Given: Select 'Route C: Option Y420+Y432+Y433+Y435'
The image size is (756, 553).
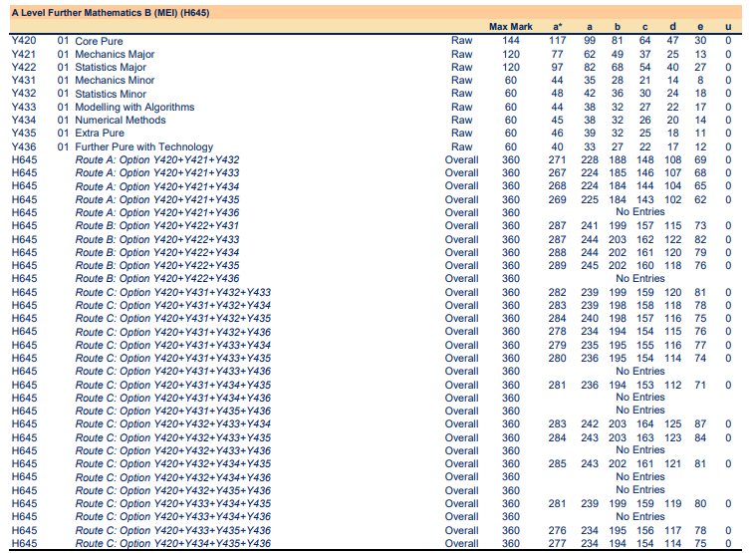Looking at the screenshot, I should pyautogui.click(x=173, y=437).
